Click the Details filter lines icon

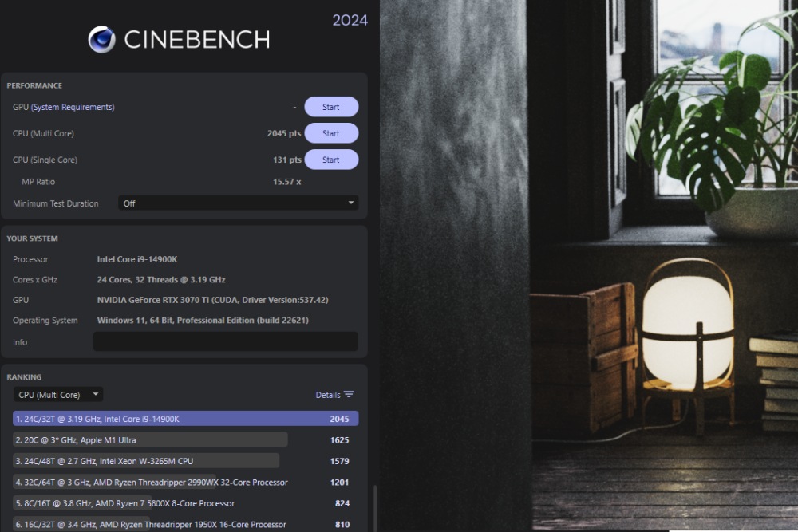click(x=349, y=395)
